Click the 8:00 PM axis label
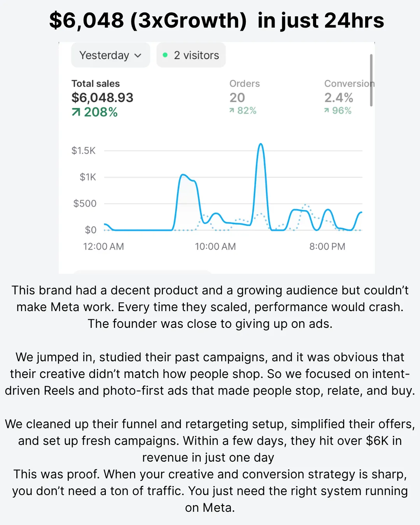420x525 pixels. 327,247
